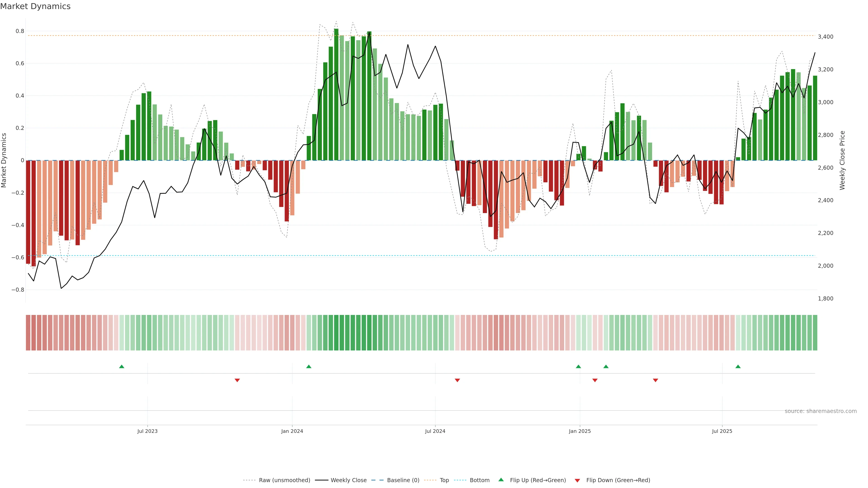This screenshot has height=488, width=868.
Task: Click the Market Dynamics chart title
Action: pos(35,6)
